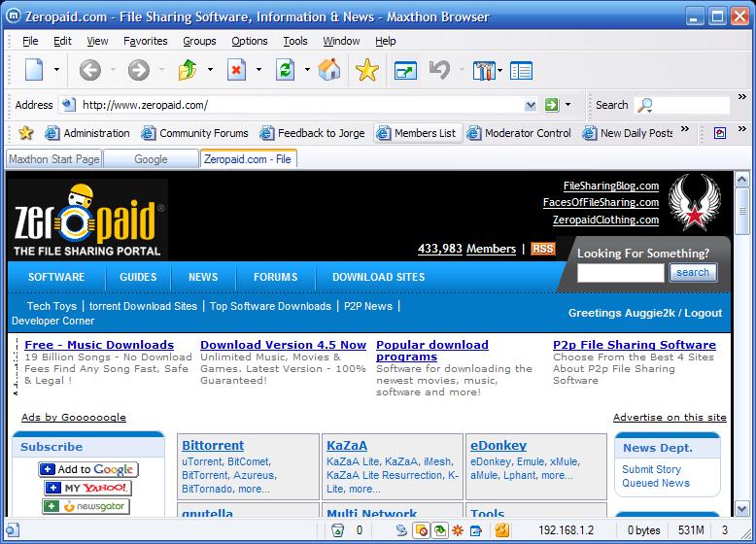
Task: Click the 531M memory status entry
Action: click(x=691, y=530)
